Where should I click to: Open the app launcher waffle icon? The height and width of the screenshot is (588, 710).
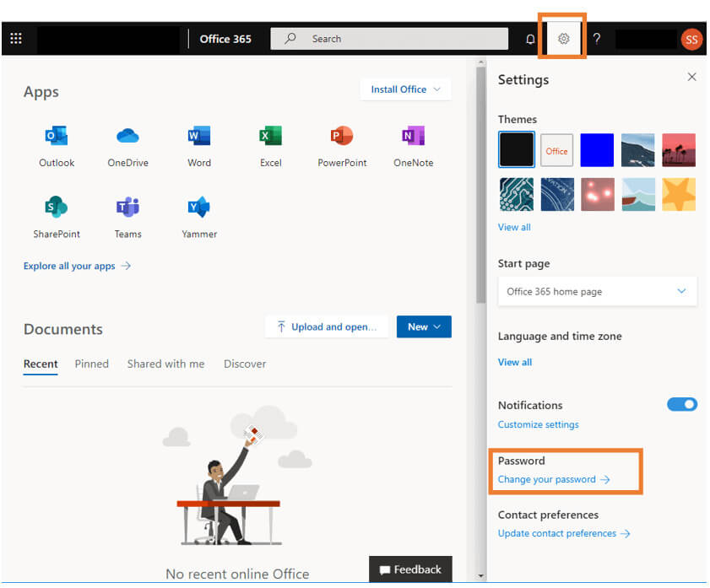coord(16,39)
